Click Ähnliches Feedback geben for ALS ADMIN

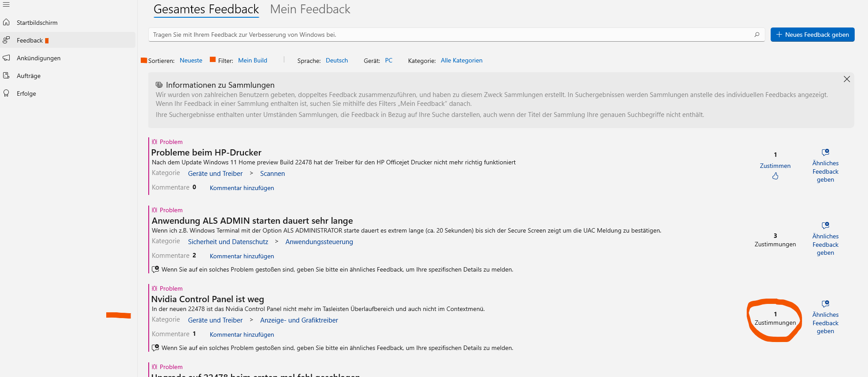(x=825, y=245)
